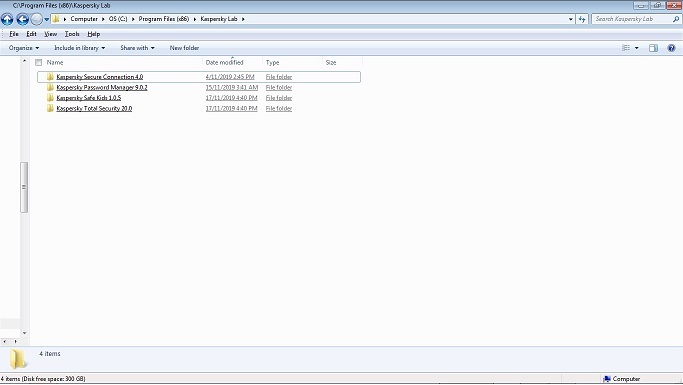Screen dimensions: 683x385
Task: Open the Help question mark icon
Action: [671, 48]
